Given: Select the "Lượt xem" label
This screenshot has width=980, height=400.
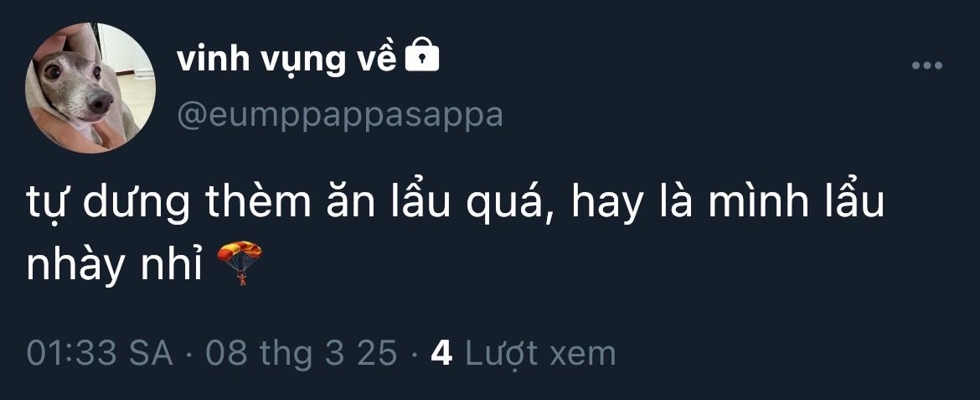Looking at the screenshot, I should tap(540, 354).
